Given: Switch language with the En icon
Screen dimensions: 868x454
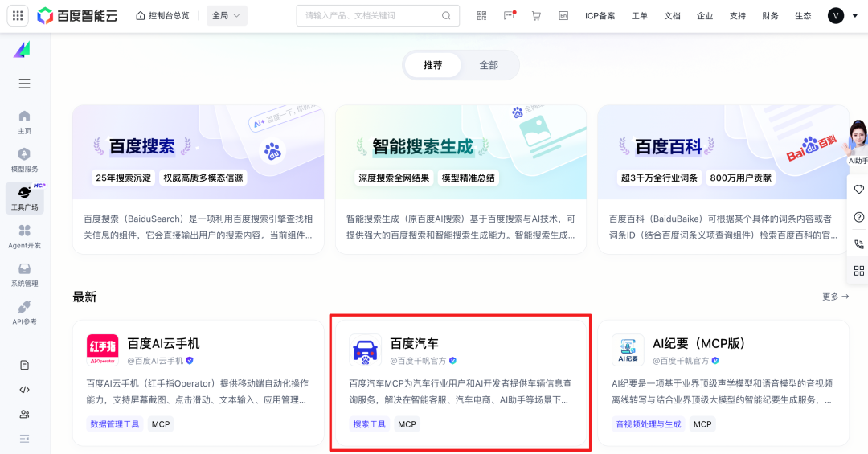Looking at the screenshot, I should pos(563,15).
